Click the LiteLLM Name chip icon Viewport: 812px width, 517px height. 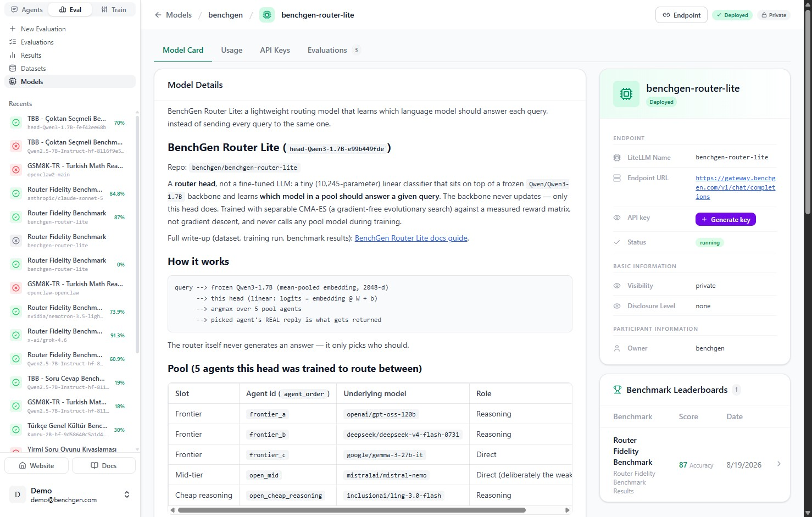tap(617, 158)
